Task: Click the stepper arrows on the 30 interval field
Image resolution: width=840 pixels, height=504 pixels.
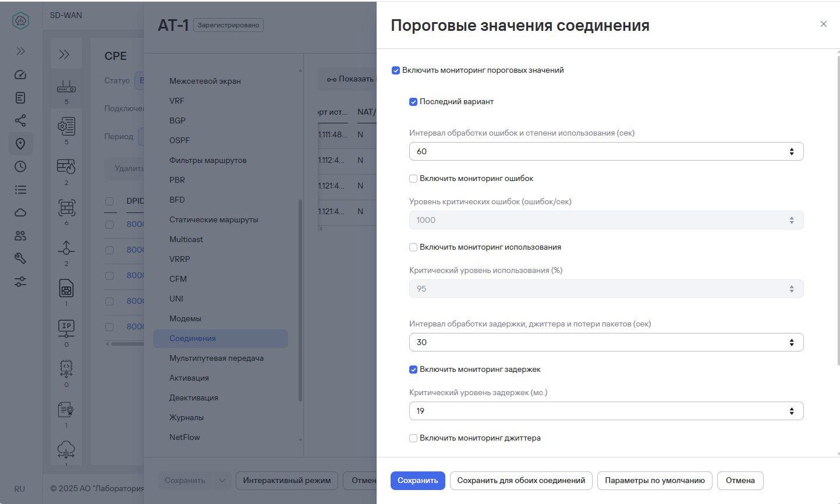Action: tap(792, 342)
